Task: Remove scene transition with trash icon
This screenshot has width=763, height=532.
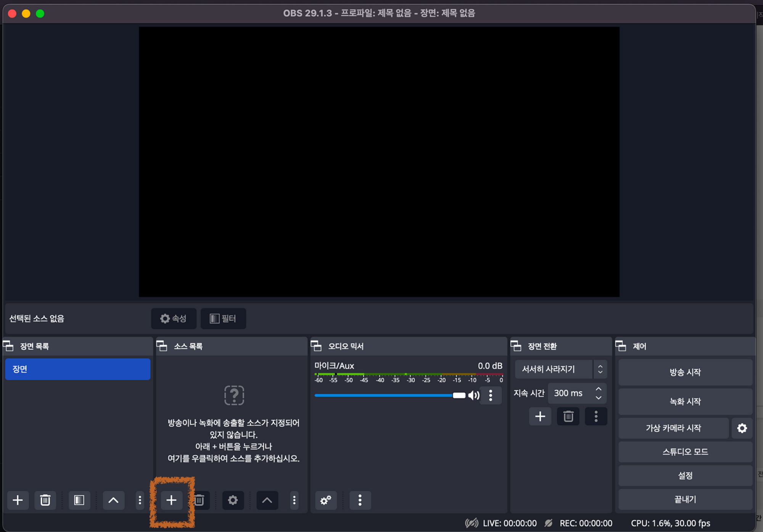Action: click(x=568, y=416)
